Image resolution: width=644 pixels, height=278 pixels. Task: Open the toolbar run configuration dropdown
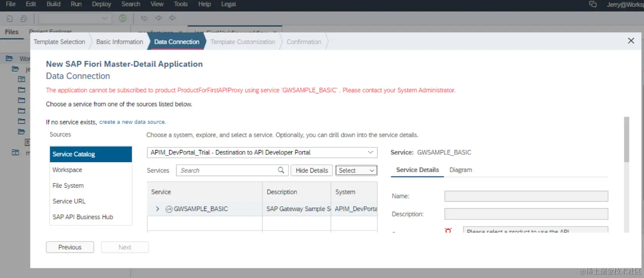(75, 18)
